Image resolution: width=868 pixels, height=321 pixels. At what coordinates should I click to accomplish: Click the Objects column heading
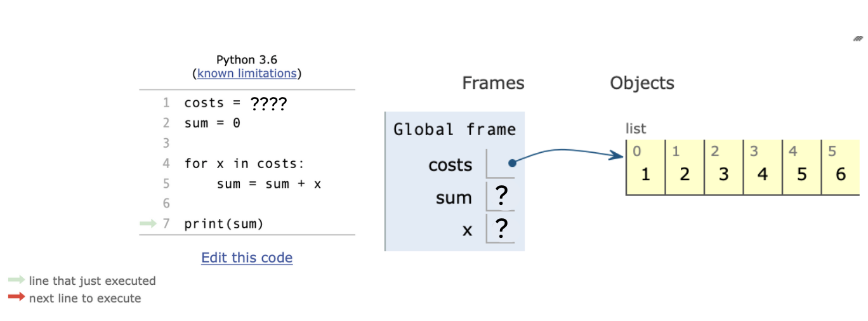tap(642, 83)
